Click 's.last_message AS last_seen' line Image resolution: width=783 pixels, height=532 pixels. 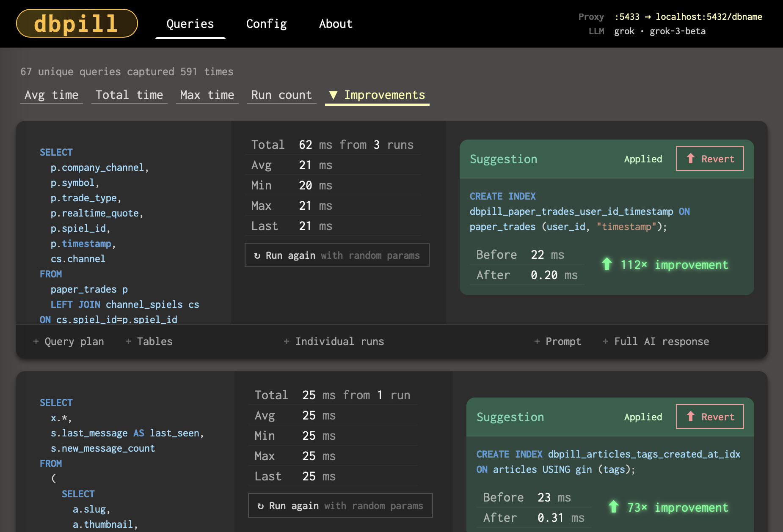pyautogui.click(x=127, y=433)
